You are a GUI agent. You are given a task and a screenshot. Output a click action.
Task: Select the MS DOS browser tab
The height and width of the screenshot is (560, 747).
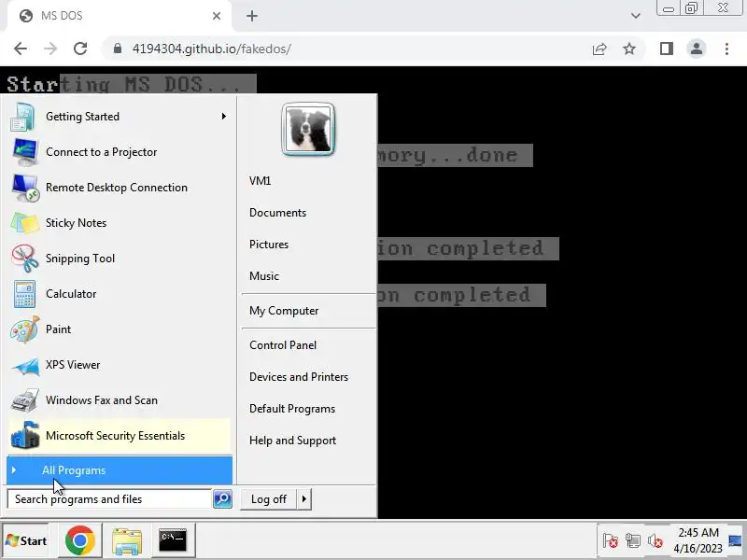(120, 16)
